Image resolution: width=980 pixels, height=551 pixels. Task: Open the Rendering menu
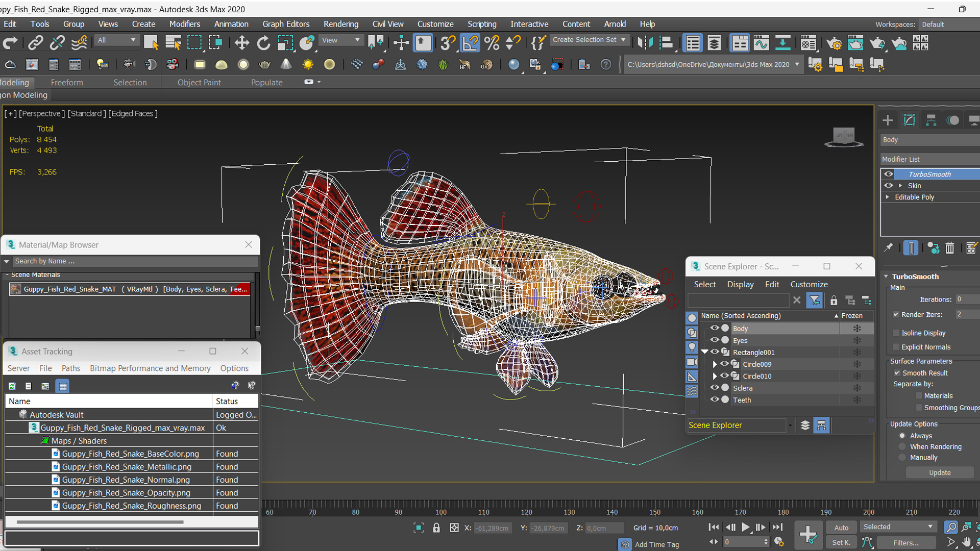coord(341,24)
